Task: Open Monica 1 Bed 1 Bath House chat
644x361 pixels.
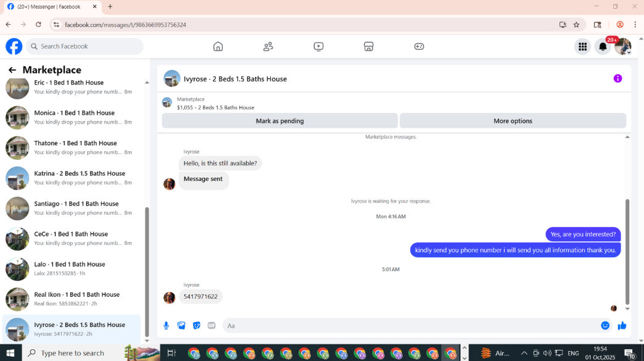Action: [72, 117]
